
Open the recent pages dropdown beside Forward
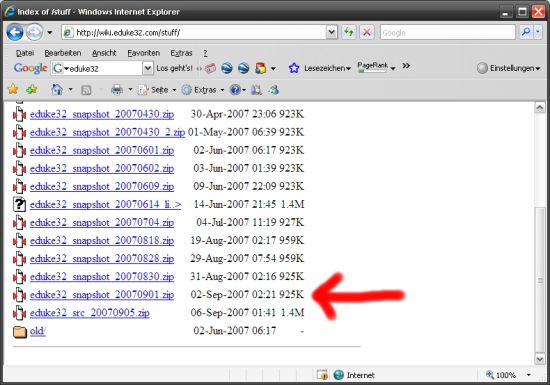click(49, 33)
